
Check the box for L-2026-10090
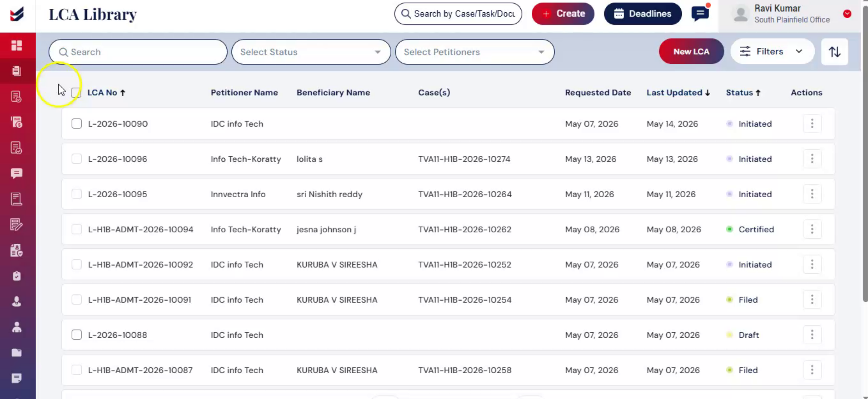tap(77, 124)
